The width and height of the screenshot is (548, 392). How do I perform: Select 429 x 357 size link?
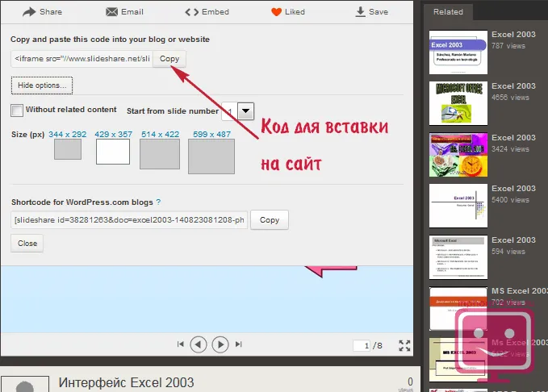pos(113,134)
